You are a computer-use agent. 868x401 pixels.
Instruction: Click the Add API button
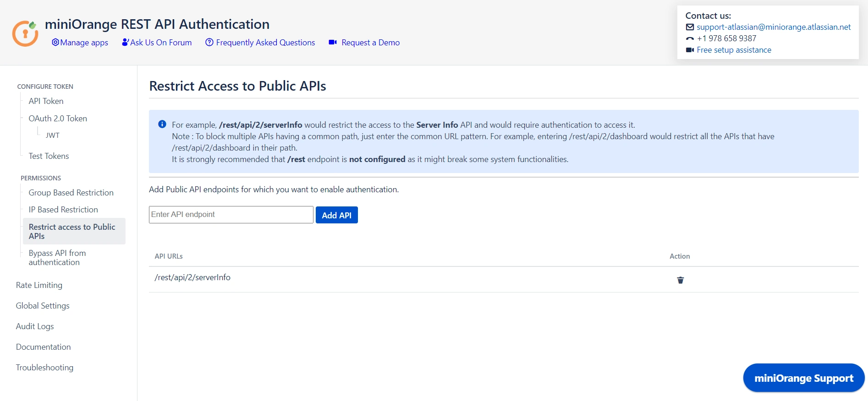pos(337,215)
